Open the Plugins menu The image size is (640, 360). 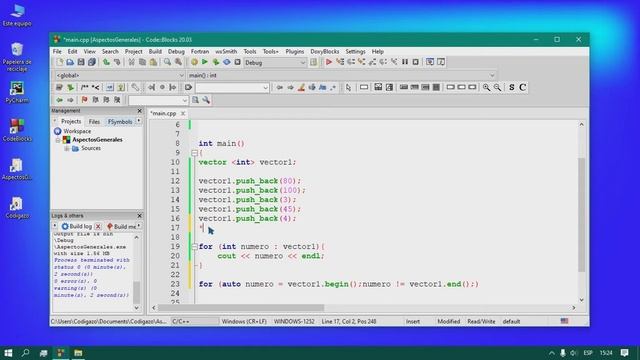tap(295, 51)
